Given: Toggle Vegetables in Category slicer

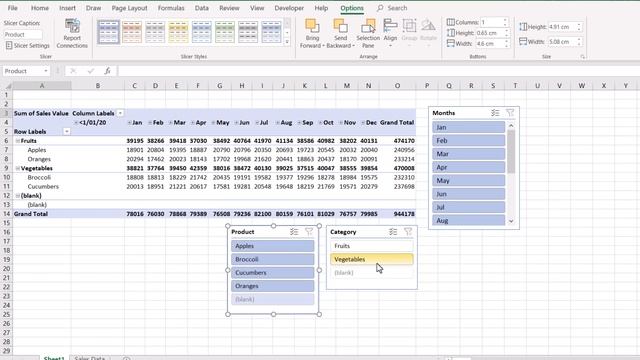Looking at the screenshot, I should [371, 260].
